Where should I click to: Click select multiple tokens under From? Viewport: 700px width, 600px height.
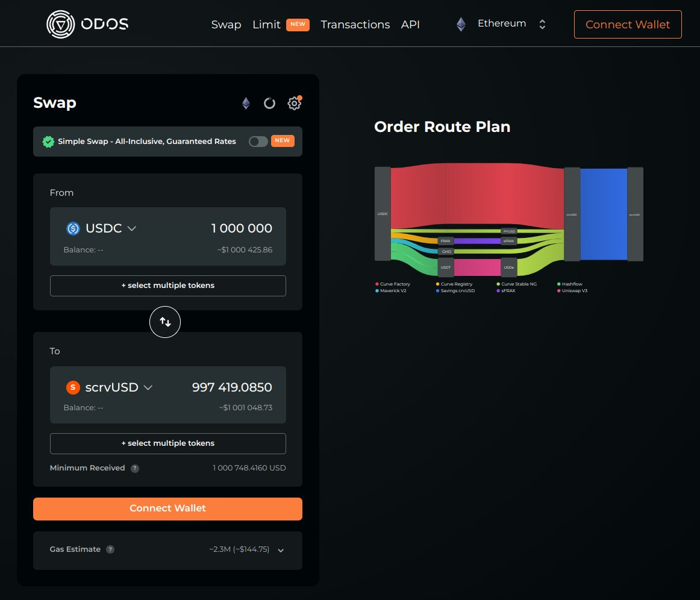click(168, 286)
